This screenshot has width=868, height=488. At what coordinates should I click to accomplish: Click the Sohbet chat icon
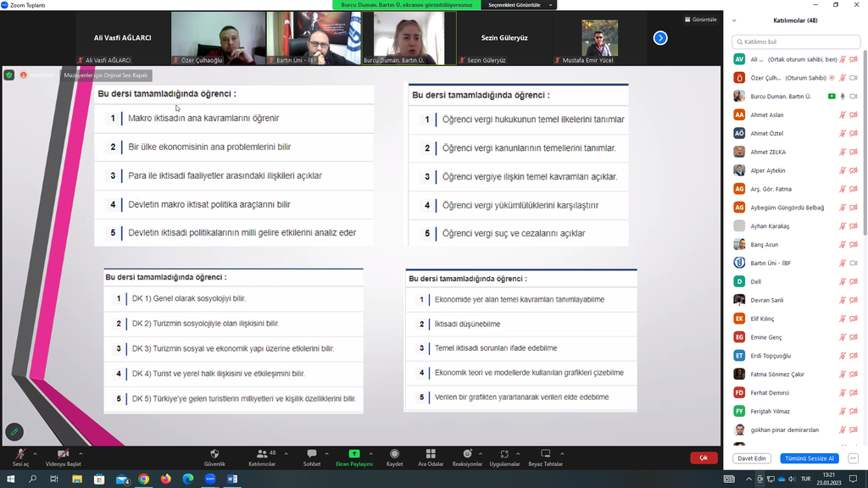click(x=312, y=455)
